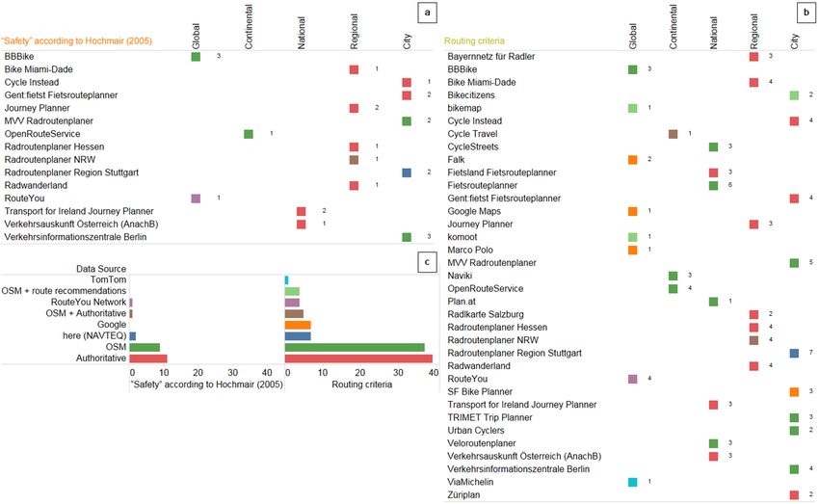This screenshot has width=819, height=504.
Task: Click the "Veloroutenplaner" row label
Action: [482, 443]
